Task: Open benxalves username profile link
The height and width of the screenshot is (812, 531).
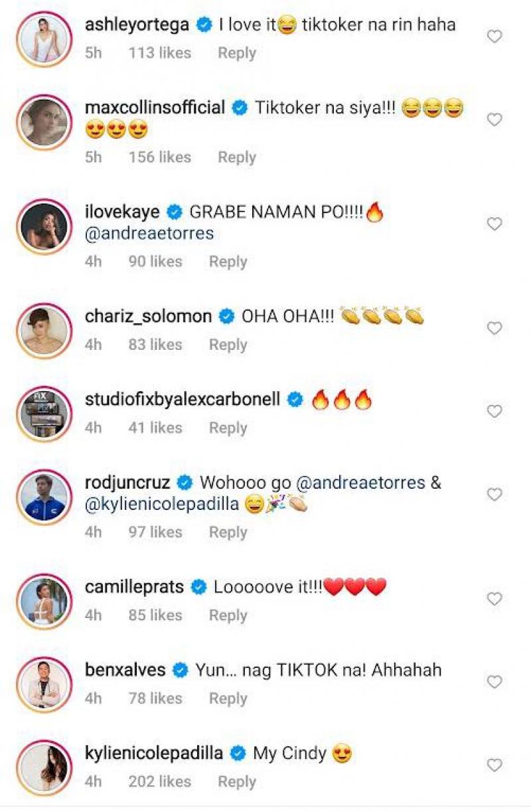Action: coord(125,670)
